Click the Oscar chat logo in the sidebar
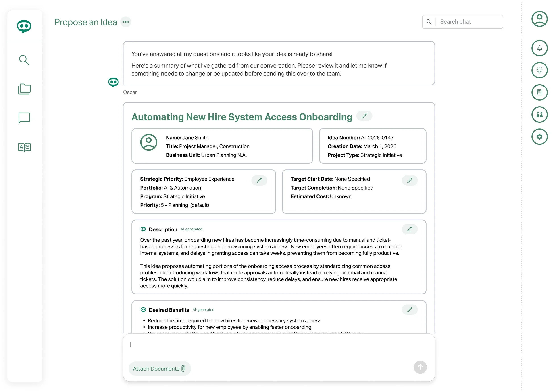 [24, 26]
